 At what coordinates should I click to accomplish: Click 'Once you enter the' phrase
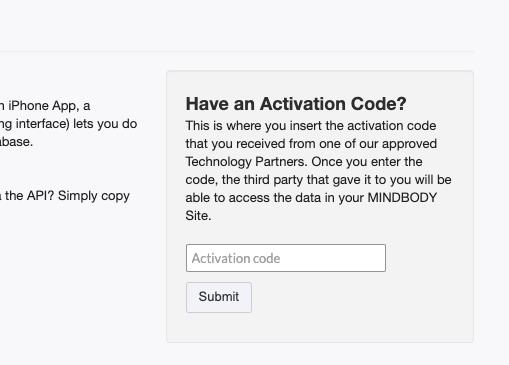pos(367,162)
